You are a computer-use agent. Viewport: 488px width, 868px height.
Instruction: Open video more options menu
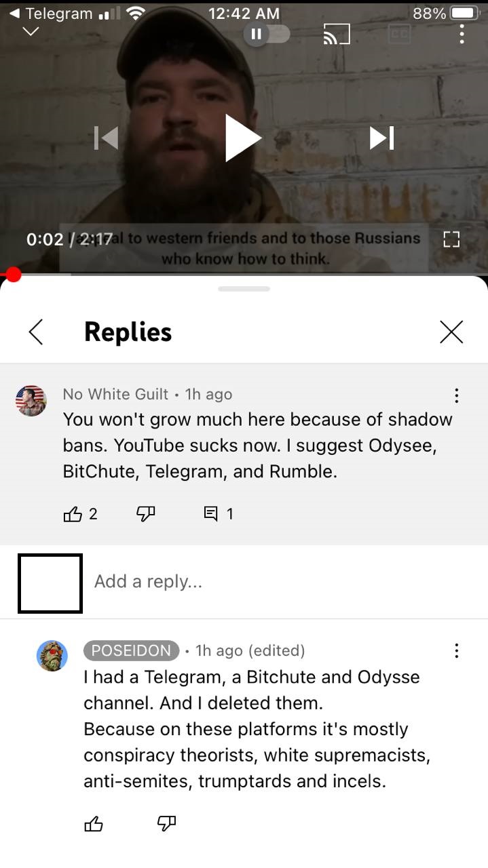[462, 34]
